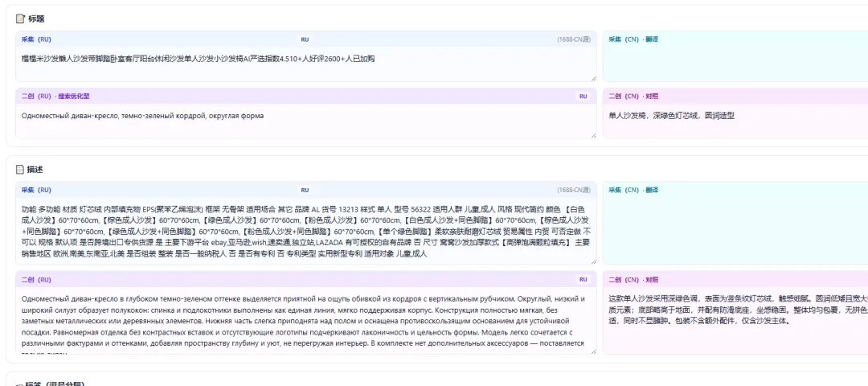Screen dimensions: 868x386
Task: Click the Chinese description starting 这款单人沙发采用深绿色调
Action: (x=738, y=309)
